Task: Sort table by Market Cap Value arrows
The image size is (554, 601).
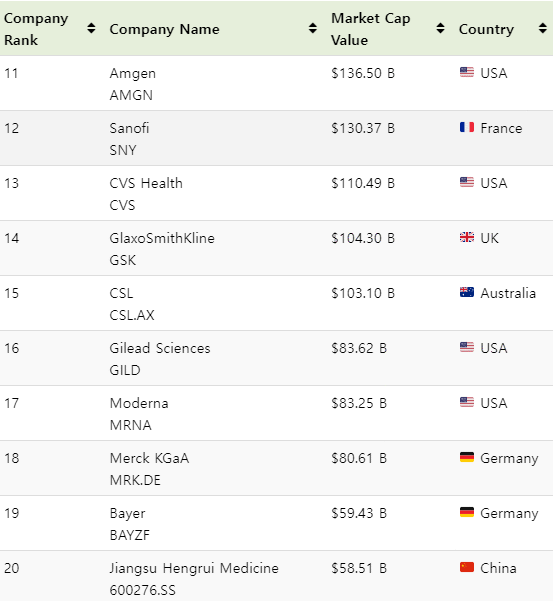Action: coord(441,28)
